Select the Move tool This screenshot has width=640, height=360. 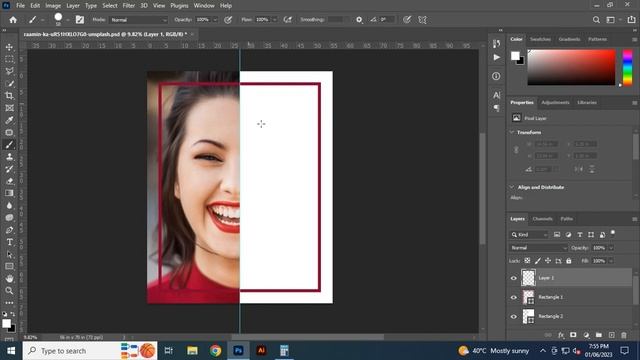pos(9,47)
